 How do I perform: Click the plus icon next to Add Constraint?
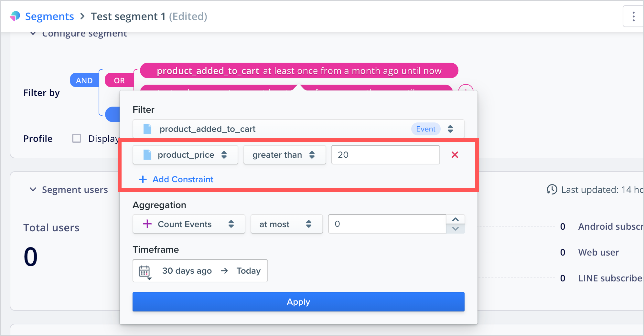click(x=143, y=179)
